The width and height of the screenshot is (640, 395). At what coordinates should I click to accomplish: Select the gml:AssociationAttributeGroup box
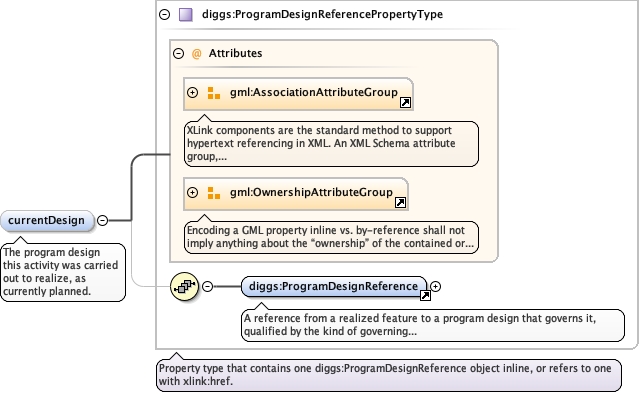click(298, 94)
